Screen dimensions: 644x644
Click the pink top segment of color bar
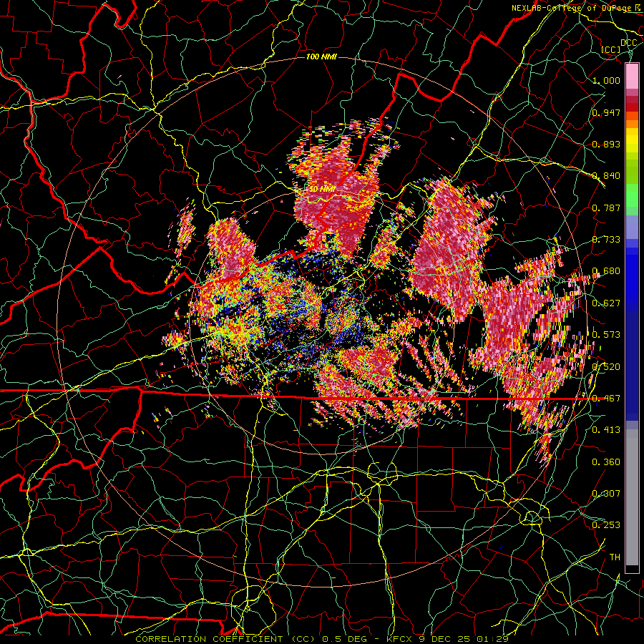632,77
